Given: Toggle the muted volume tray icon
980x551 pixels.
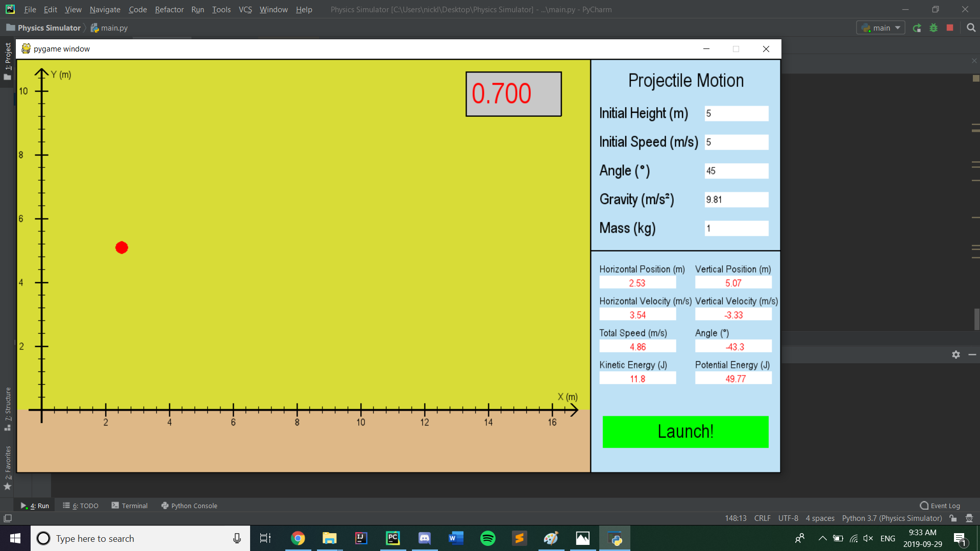Looking at the screenshot, I should (x=868, y=538).
